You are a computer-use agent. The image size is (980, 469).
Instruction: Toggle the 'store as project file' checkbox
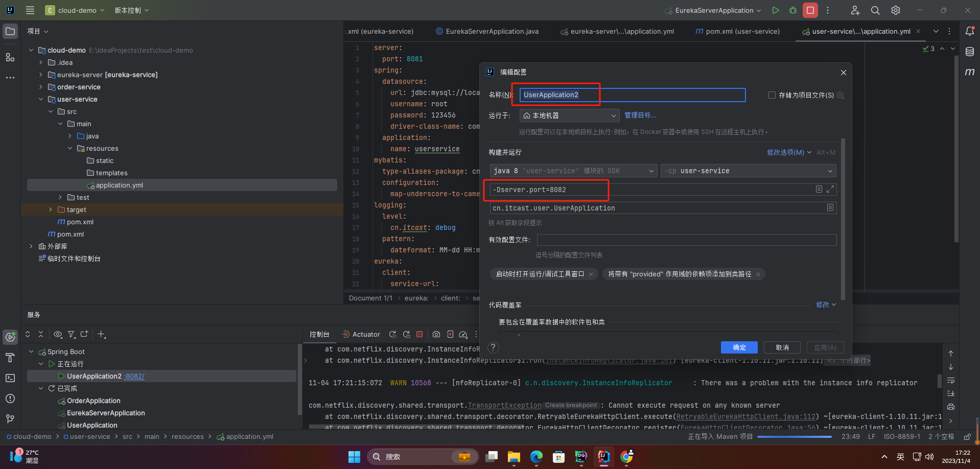click(x=772, y=95)
